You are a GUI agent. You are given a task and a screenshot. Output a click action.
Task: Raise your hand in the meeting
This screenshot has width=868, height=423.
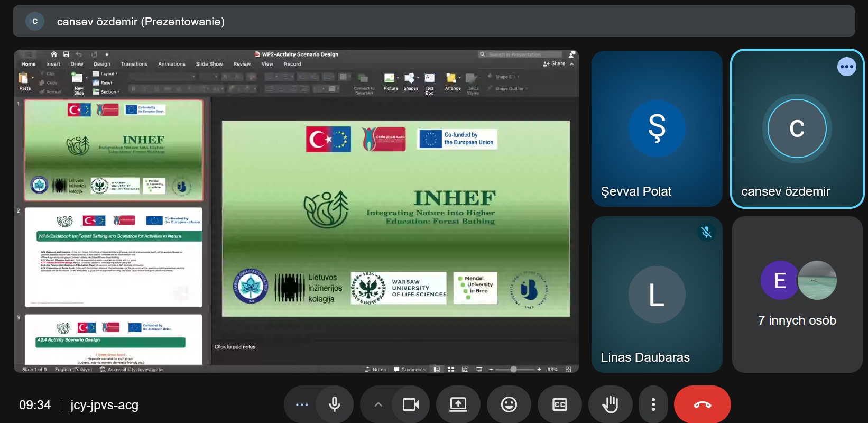610,405
